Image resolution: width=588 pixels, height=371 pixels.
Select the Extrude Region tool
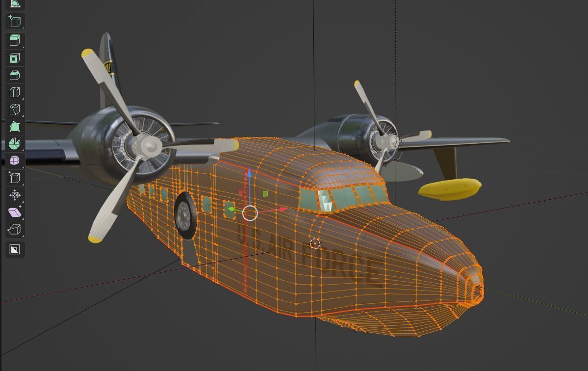tap(15, 40)
